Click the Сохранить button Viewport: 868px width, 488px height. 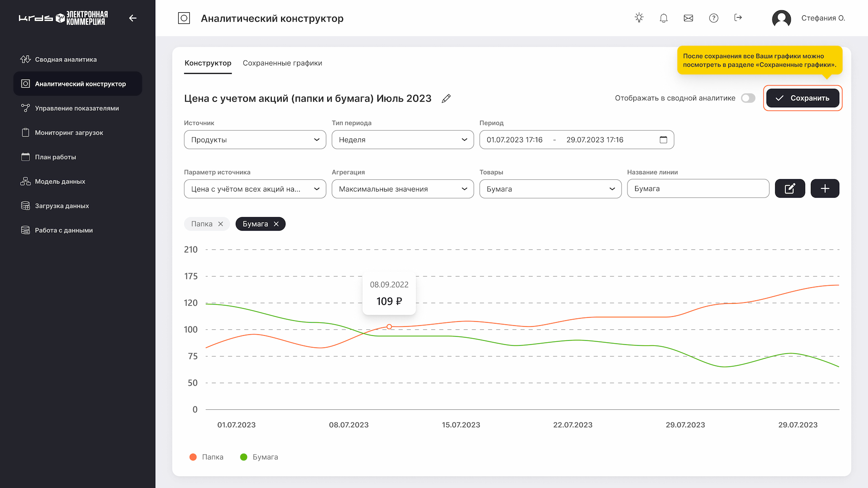tap(802, 98)
